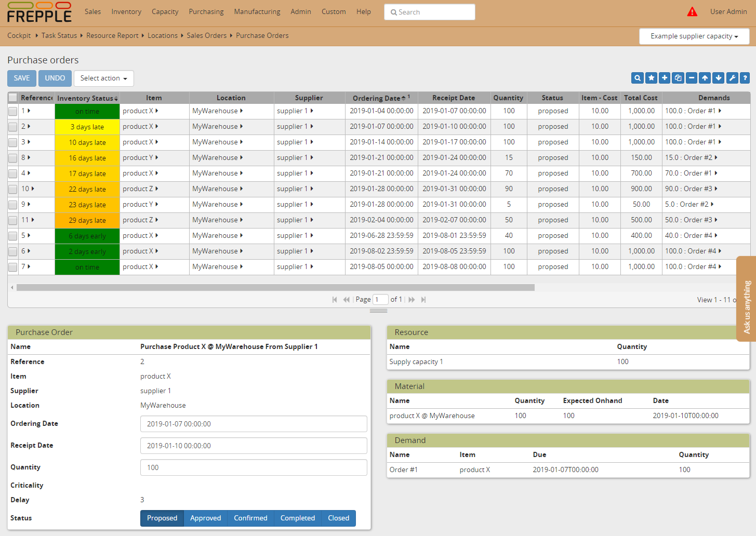Select the checkbox in the header row

tap(12, 98)
